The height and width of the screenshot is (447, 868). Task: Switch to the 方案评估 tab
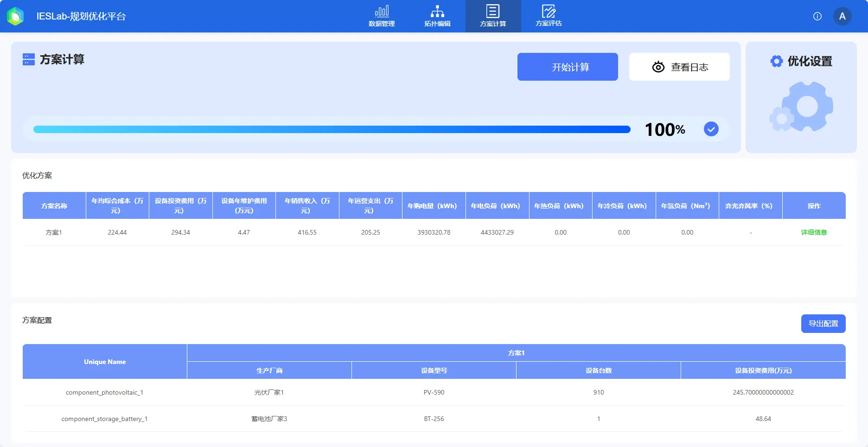pyautogui.click(x=549, y=16)
